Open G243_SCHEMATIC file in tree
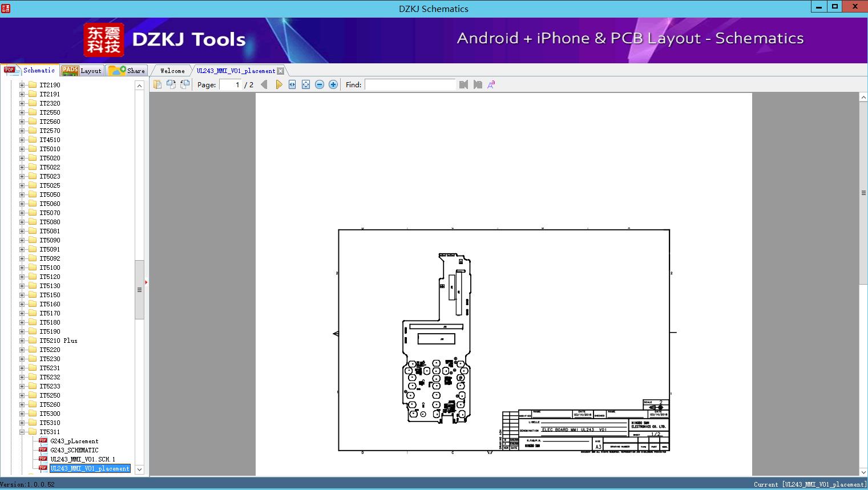Image resolution: width=868 pixels, height=490 pixels. (x=74, y=450)
